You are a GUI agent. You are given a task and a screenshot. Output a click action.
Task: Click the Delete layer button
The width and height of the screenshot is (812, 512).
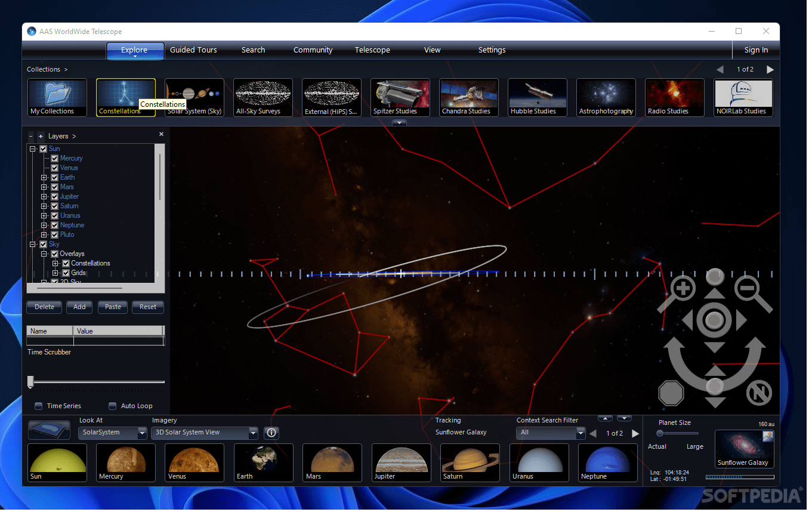coord(45,307)
